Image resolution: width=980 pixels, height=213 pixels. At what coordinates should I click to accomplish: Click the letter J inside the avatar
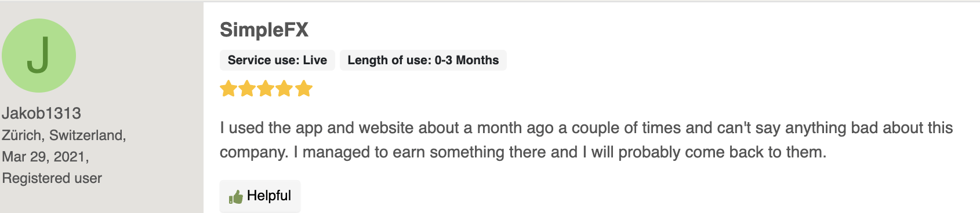38,55
